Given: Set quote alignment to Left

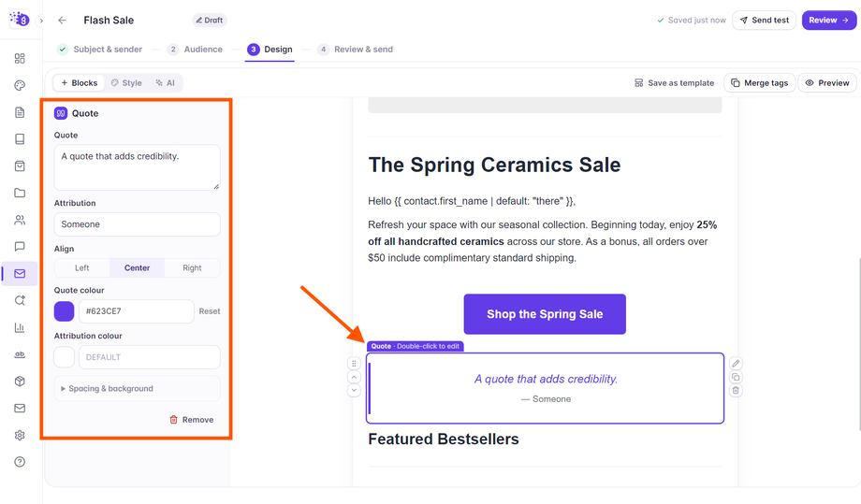Looking at the screenshot, I should [81, 267].
